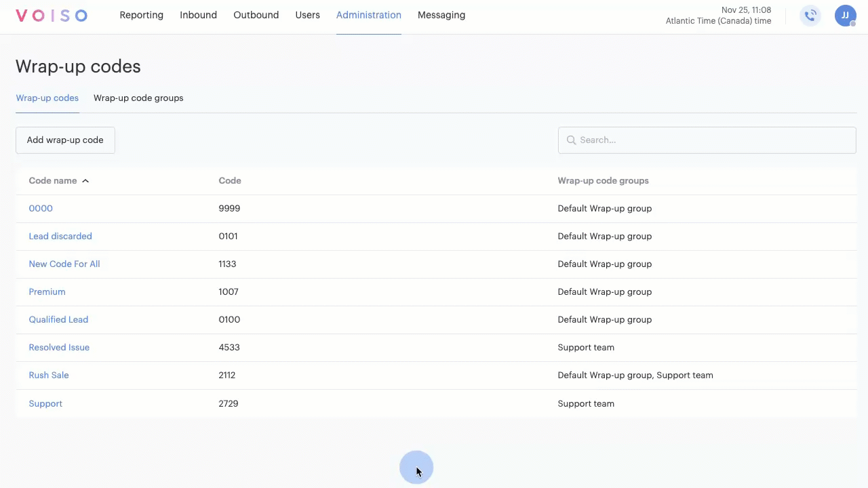Viewport: 868px width, 488px height.
Task: Open the New Code For All link
Action: 64,264
